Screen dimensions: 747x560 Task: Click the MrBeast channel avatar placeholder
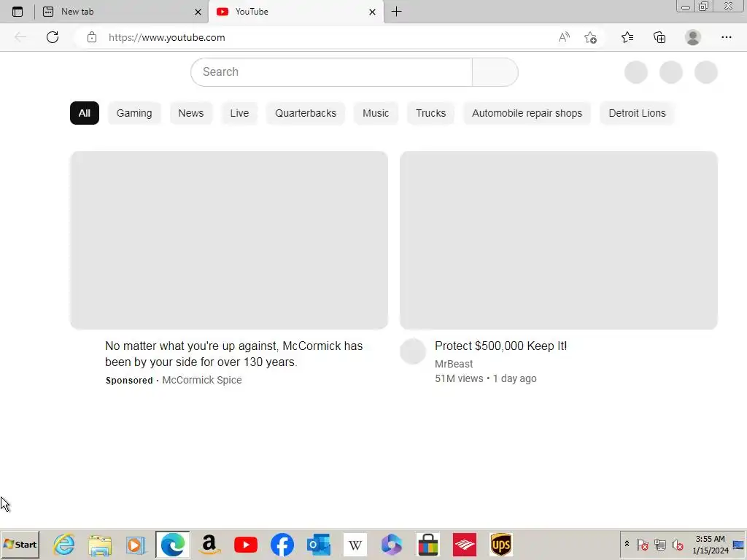(413, 351)
